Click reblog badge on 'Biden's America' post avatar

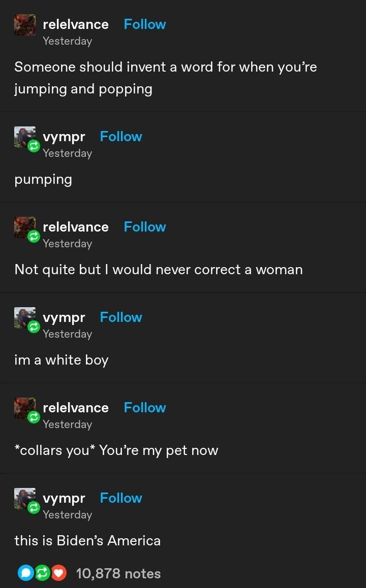(x=34, y=508)
